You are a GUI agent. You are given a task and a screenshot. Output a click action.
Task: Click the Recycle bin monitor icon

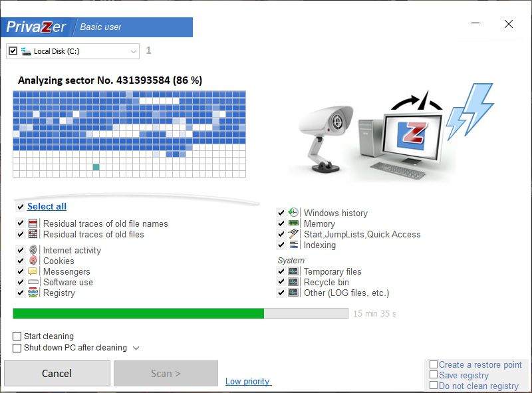tap(293, 282)
